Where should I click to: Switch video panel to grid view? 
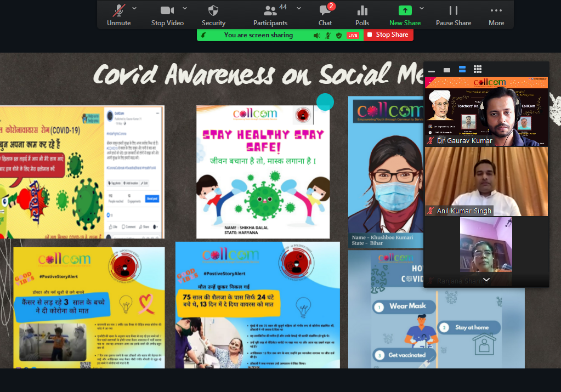pos(478,69)
